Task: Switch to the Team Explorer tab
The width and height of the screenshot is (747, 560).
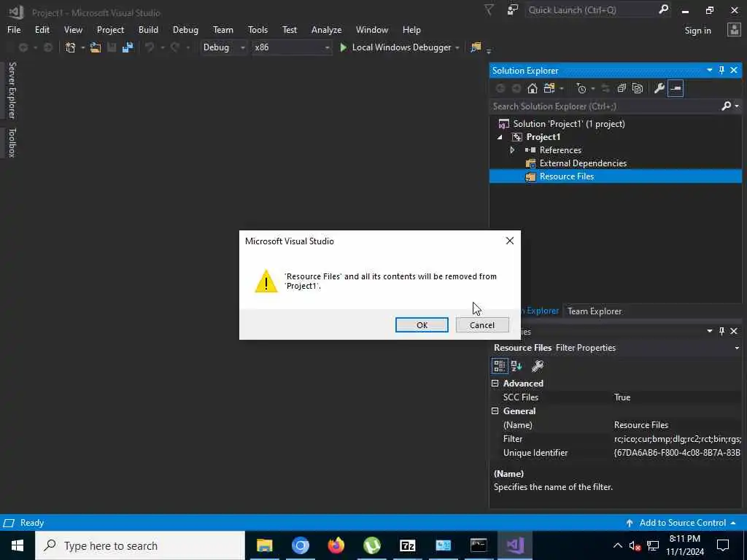Action: coord(595,311)
